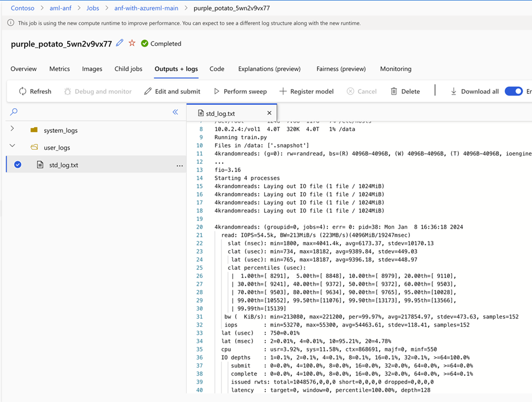Click log line 'clat percentiles (usec):'
This screenshot has height=402, width=532.
pos(267,268)
